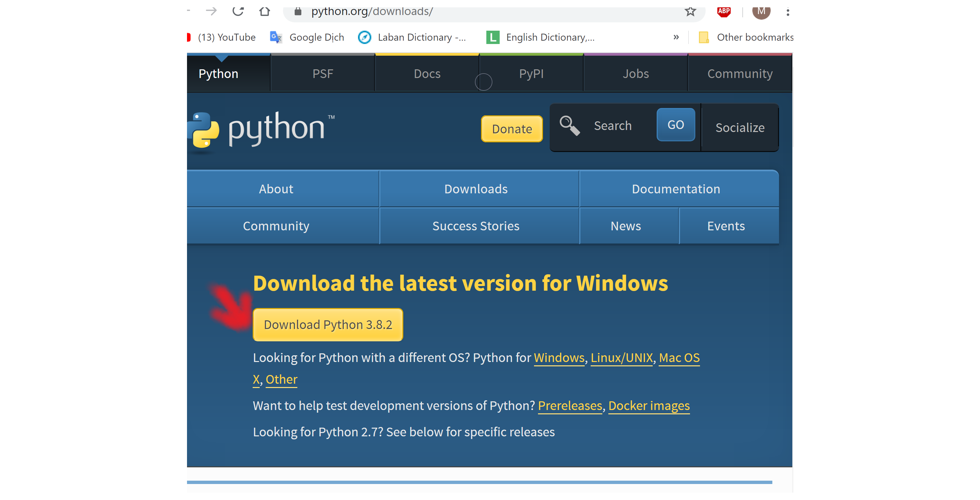The width and height of the screenshot is (980, 500).
Task: Expand hidden bookmarks chevron
Action: coord(676,37)
